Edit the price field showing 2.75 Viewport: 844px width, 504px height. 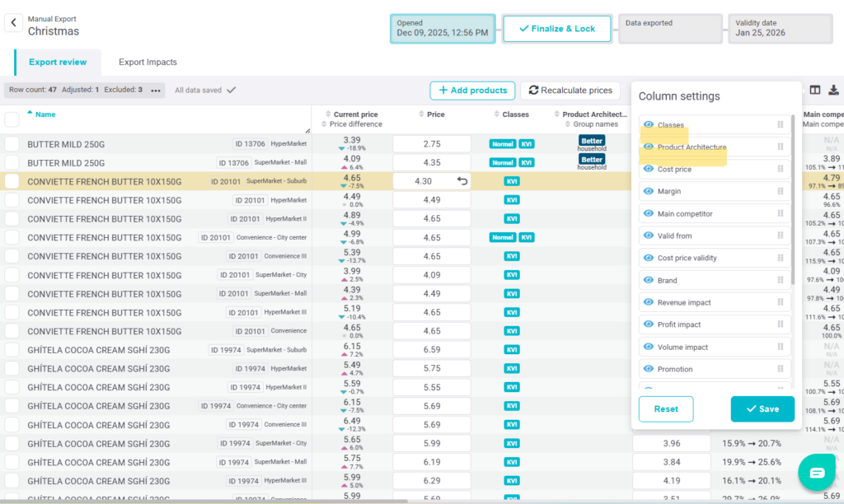point(431,144)
